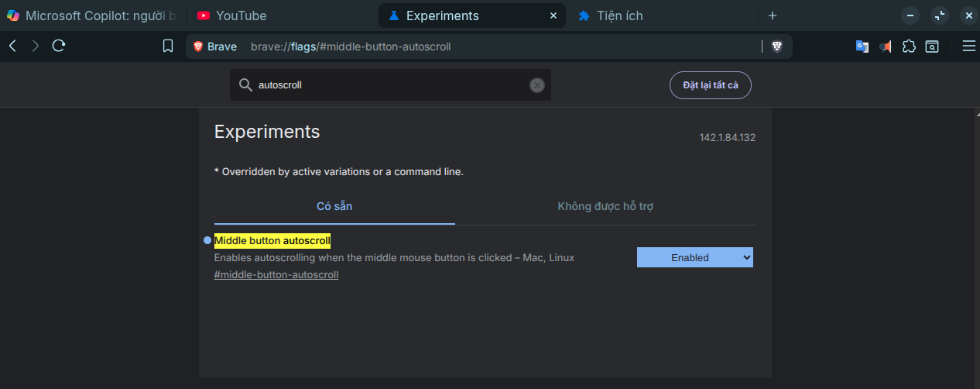980x389 pixels.
Task: Close the Experiments tab
Action: [x=553, y=15]
